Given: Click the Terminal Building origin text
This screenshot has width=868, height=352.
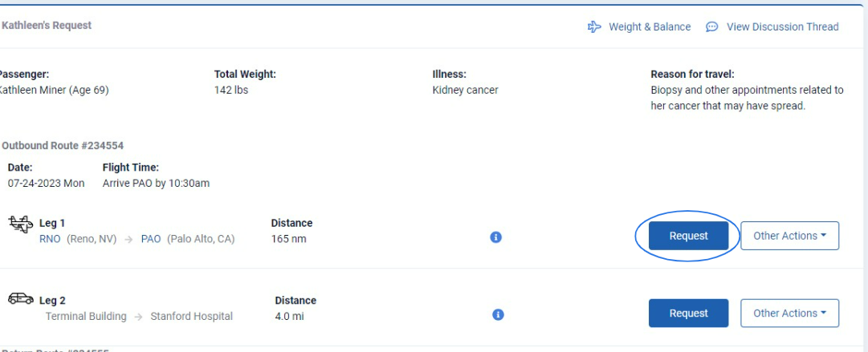Looking at the screenshot, I should tap(86, 317).
